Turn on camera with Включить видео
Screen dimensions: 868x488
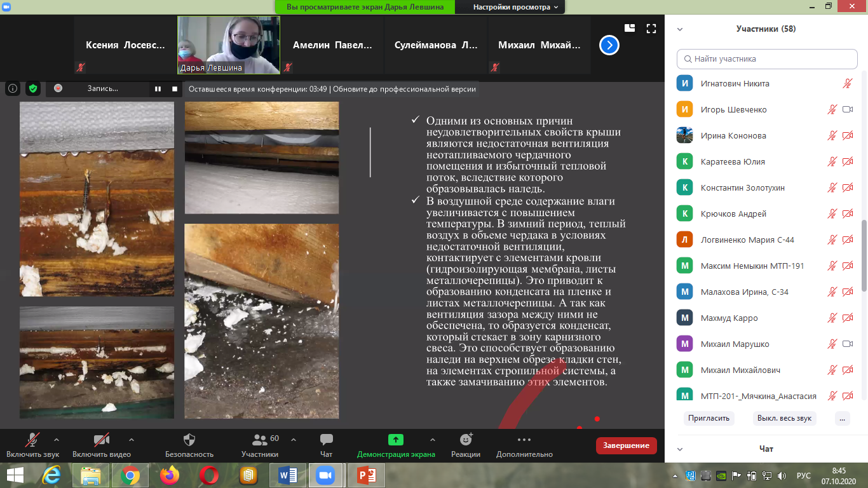tap(102, 445)
